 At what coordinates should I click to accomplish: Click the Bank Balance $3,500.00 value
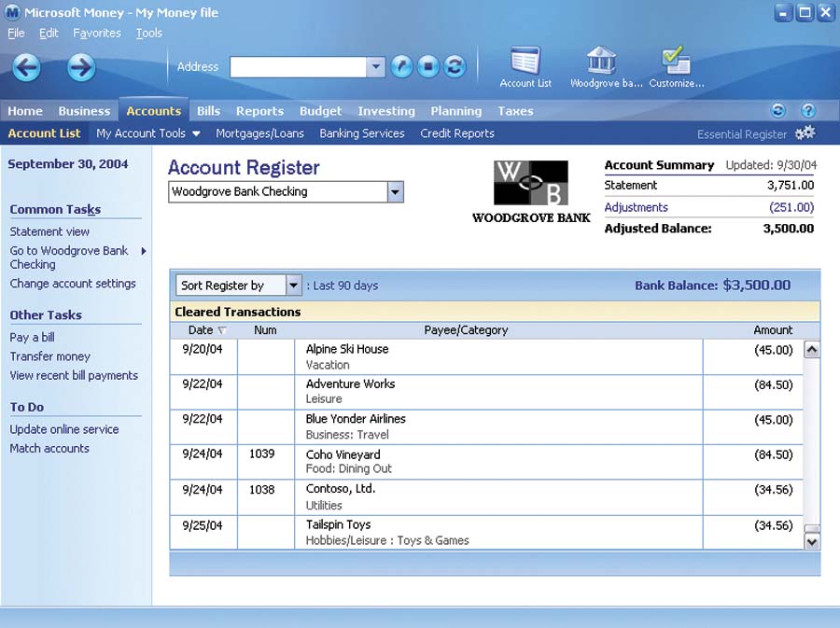point(756,285)
